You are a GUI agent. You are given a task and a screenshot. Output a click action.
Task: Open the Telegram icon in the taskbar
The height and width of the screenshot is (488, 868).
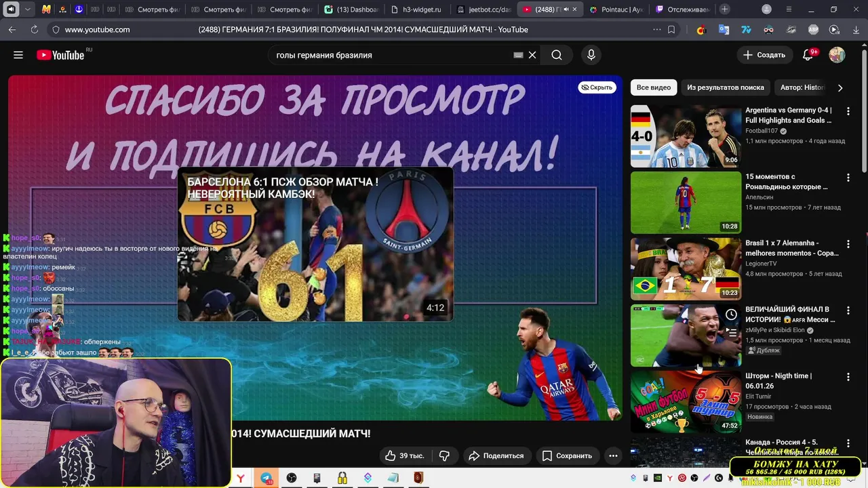point(267,478)
